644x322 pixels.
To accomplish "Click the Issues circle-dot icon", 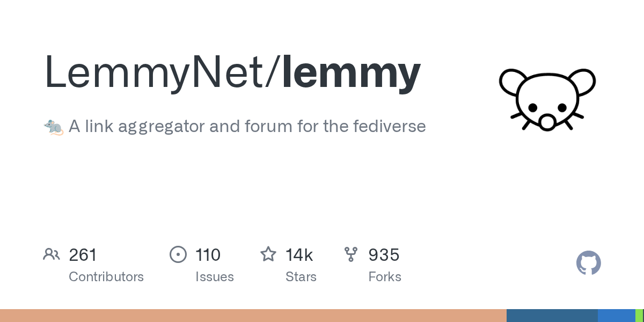I will point(178,254).
